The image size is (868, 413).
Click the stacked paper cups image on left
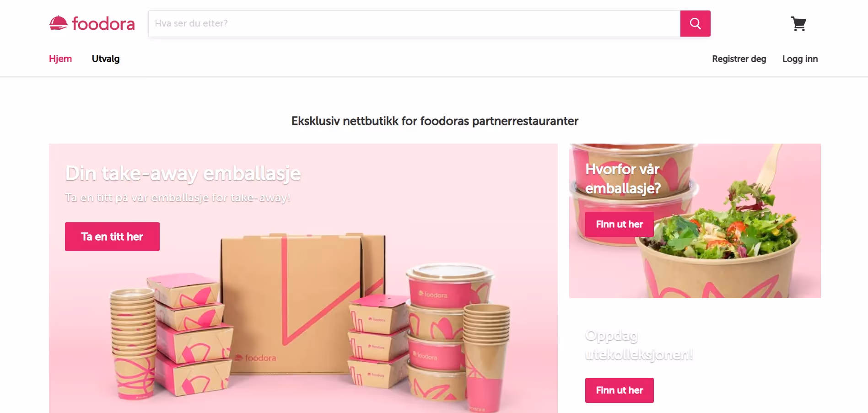click(x=134, y=343)
